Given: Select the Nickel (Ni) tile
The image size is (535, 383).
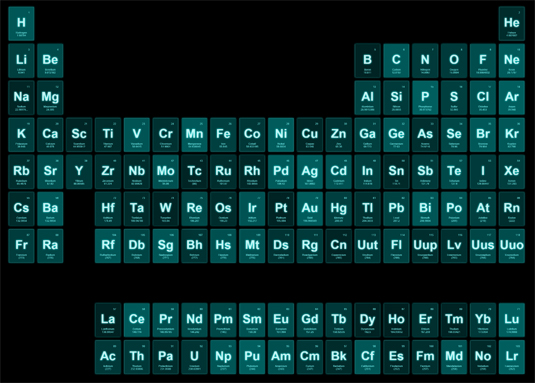Looking at the screenshot, I should [x=281, y=135].
